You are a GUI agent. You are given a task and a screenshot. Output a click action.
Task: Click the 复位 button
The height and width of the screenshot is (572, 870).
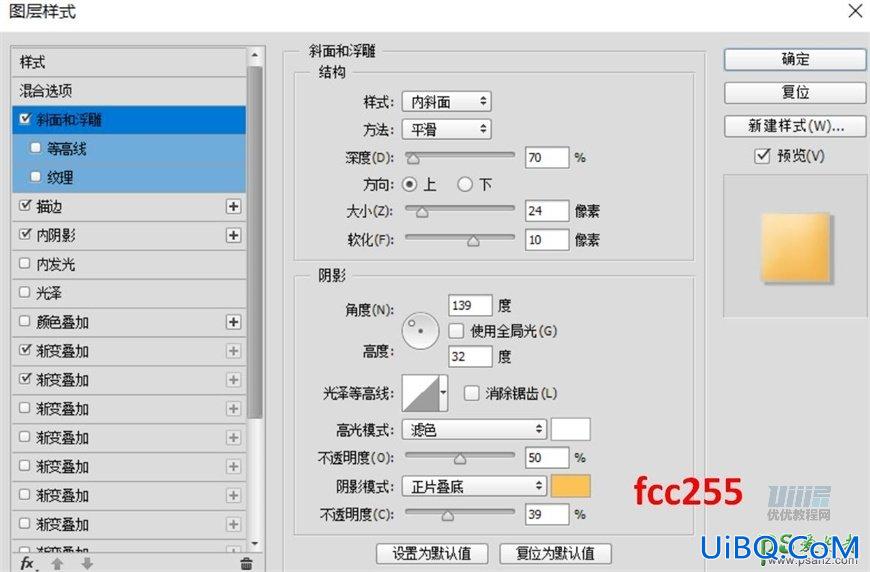(x=795, y=93)
